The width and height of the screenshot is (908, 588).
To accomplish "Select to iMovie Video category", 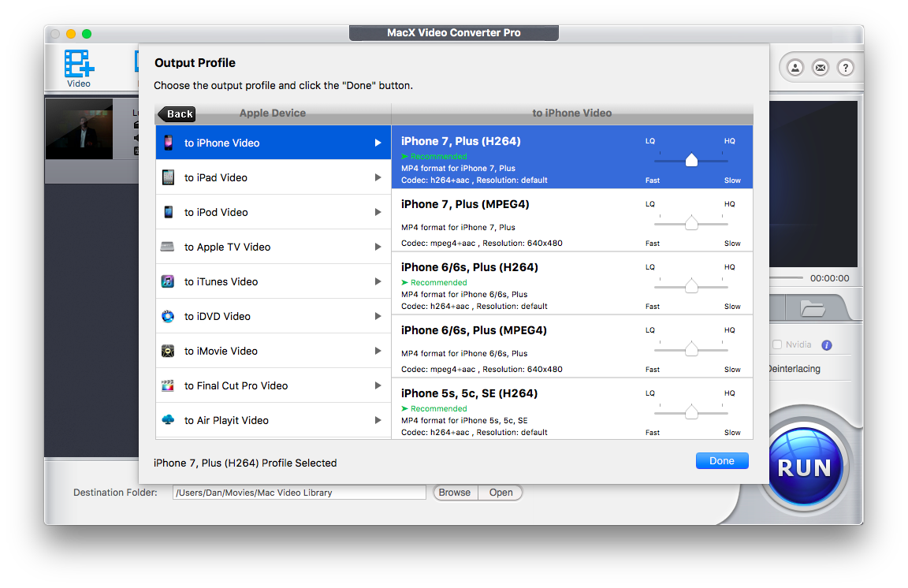I will 274,351.
